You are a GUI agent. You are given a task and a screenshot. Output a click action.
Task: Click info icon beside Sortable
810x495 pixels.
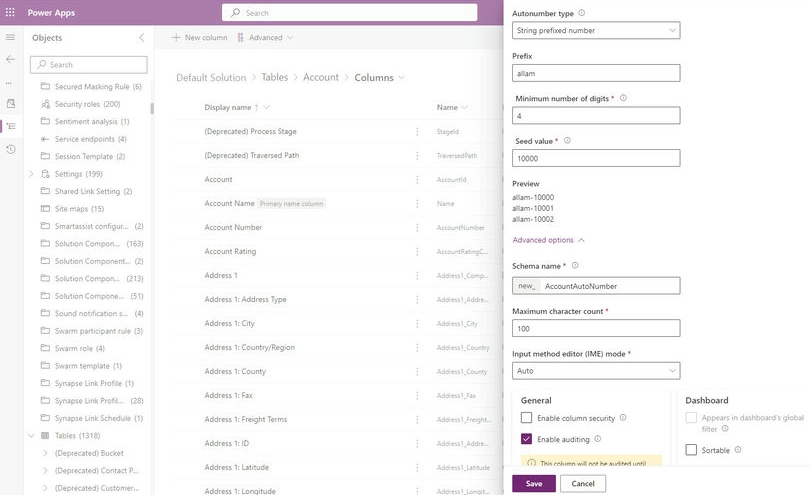coord(738,450)
